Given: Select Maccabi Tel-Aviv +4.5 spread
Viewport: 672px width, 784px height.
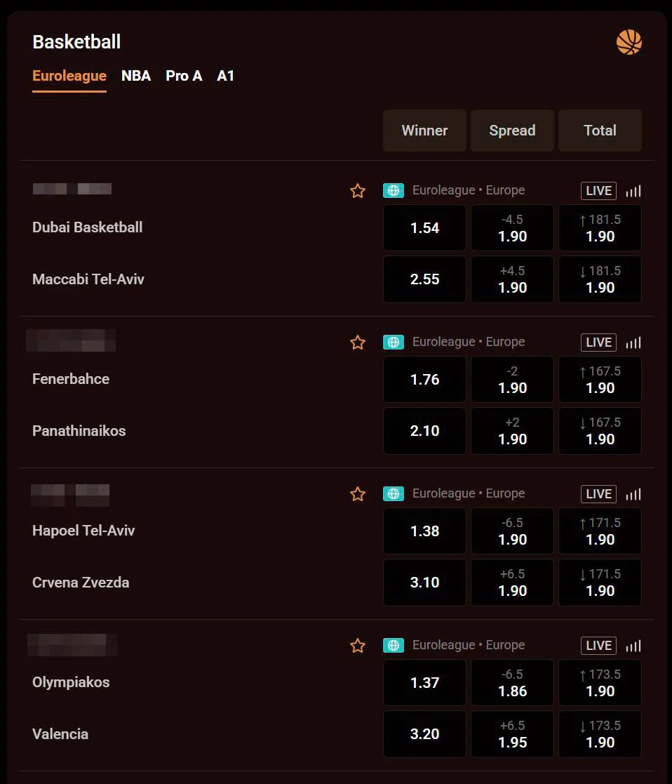Looking at the screenshot, I should [x=512, y=279].
